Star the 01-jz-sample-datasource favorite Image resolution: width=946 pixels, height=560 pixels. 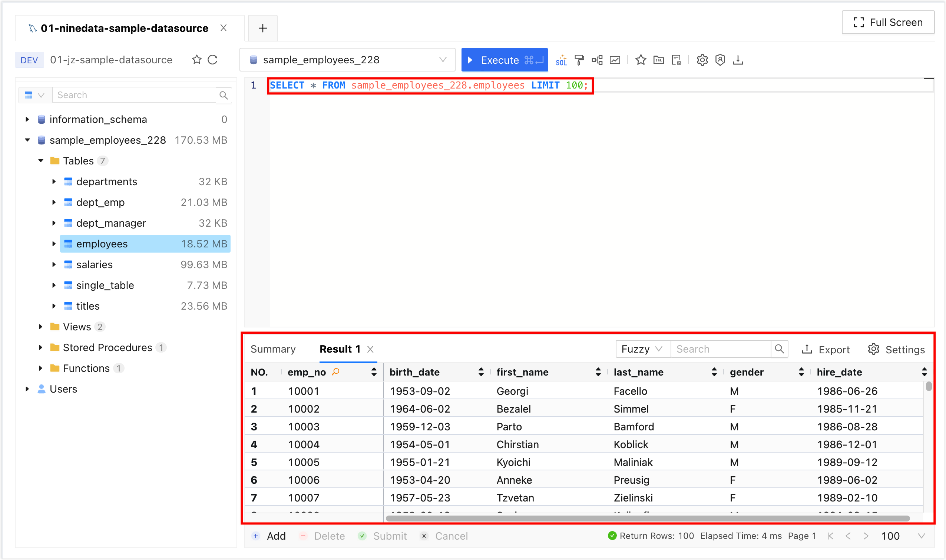[x=196, y=60]
